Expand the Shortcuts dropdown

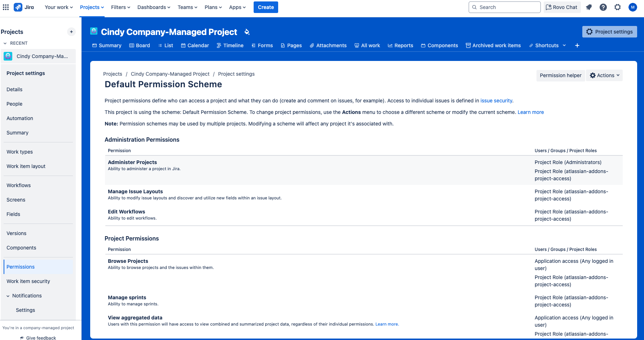(547, 45)
